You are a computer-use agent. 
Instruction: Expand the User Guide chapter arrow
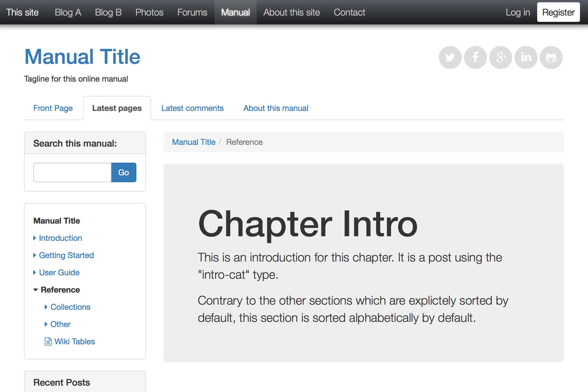pos(35,272)
